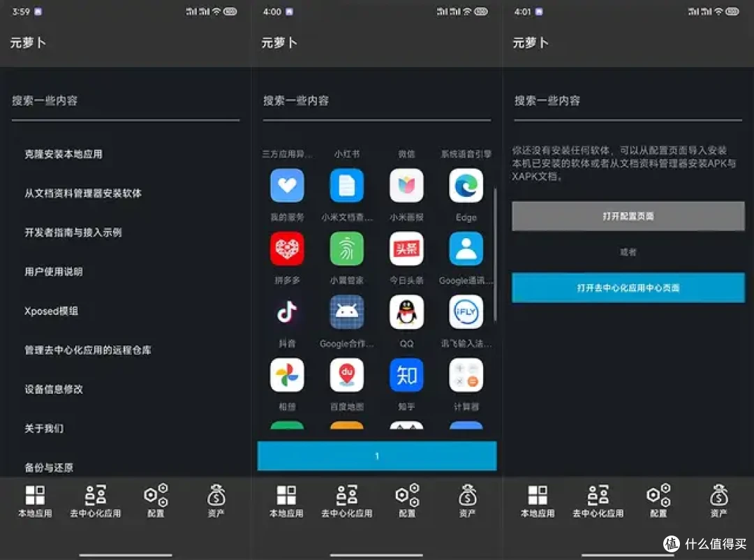The width and height of the screenshot is (754, 560).
Task: Tap the blue button labeled 1
Action: point(377,455)
